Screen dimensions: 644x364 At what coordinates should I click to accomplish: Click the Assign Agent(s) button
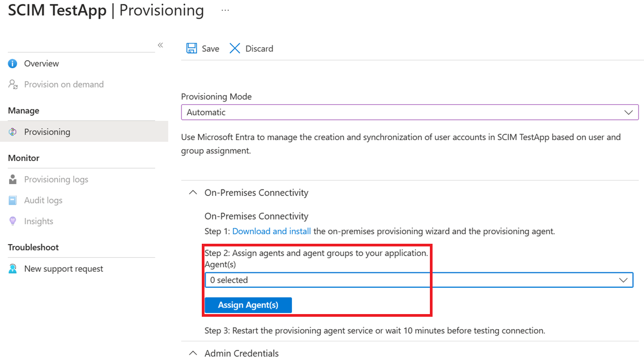click(248, 305)
